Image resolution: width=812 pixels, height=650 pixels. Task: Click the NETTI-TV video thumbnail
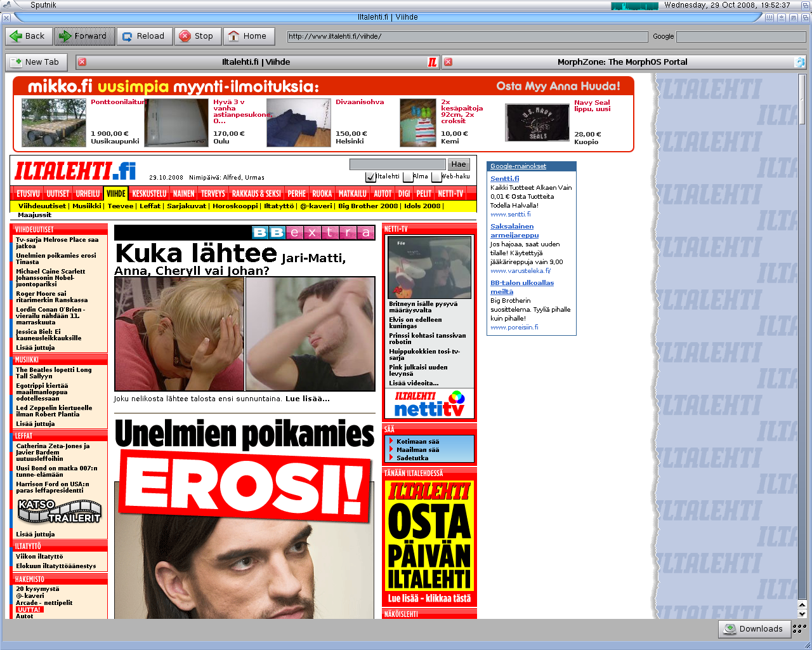tap(429, 267)
